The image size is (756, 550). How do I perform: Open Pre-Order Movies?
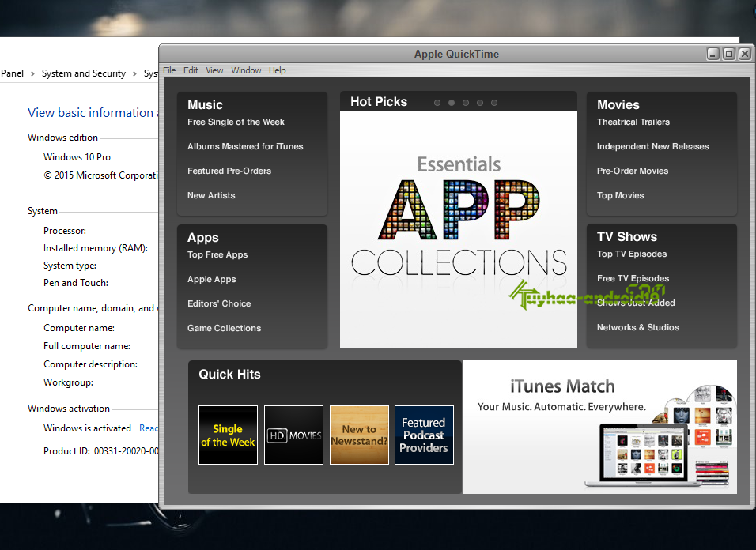(633, 171)
